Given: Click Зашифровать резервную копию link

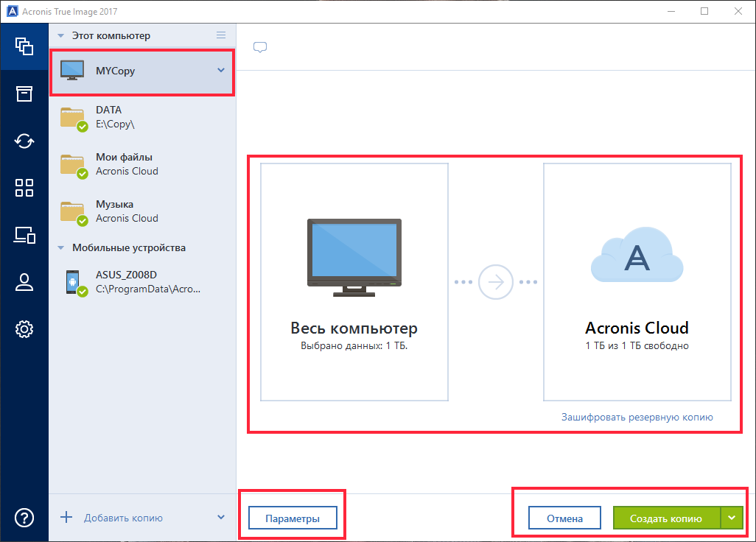Looking at the screenshot, I should pyautogui.click(x=637, y=418).
